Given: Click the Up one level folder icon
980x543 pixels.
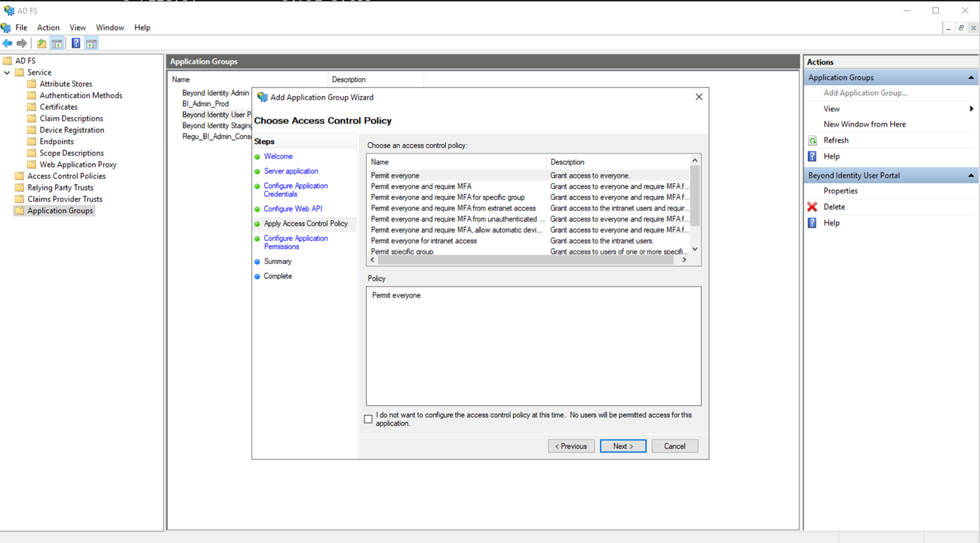Looking at the screenshot, I should point(42,43).
